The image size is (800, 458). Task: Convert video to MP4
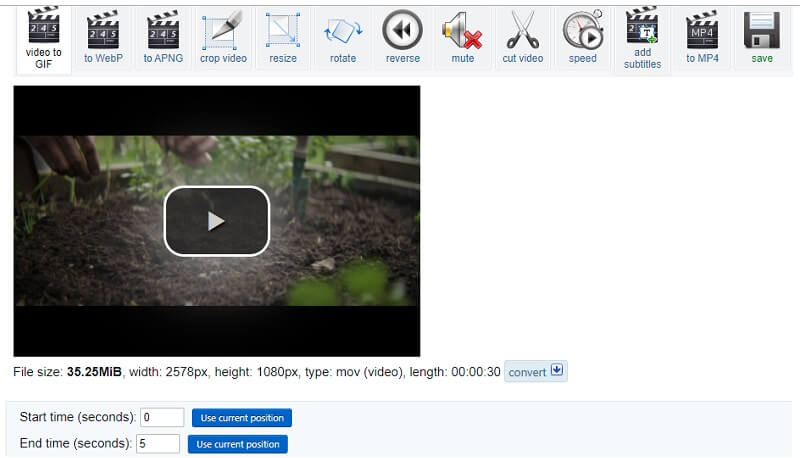[703, 37]
